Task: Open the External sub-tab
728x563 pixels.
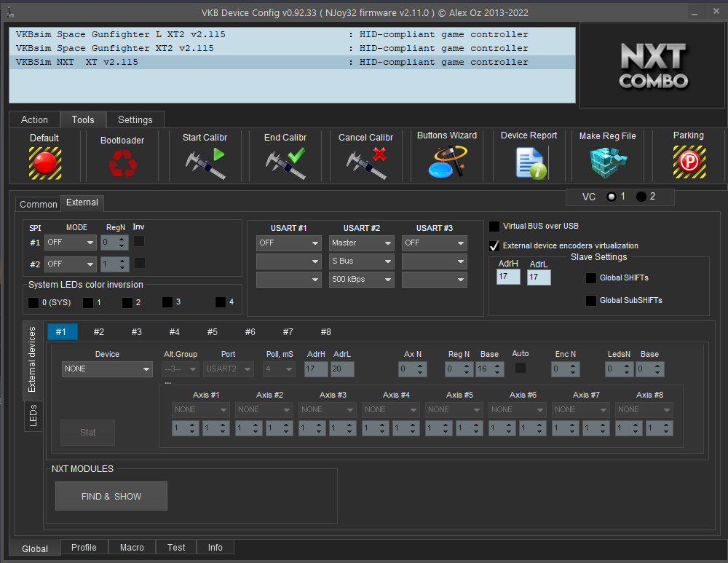Action: (82, 202)
